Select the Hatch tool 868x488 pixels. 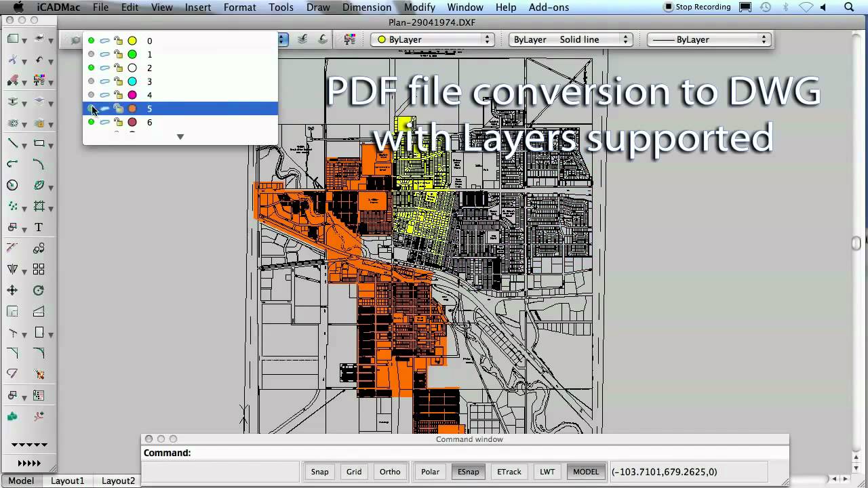[x=39, y=206]
